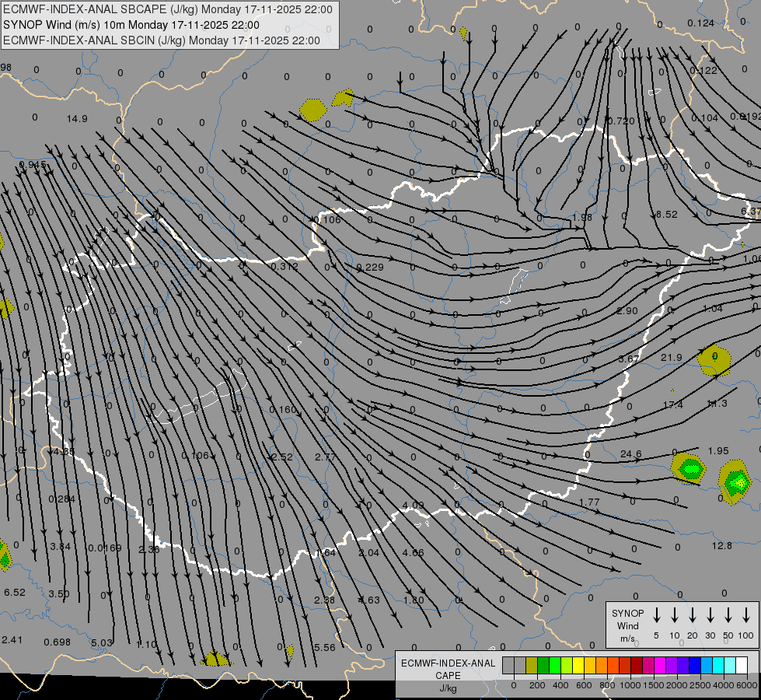761x700 pixels.
Task: Click the 'ECMWF-INDEX-ANAL CAPE J/kg' legend label
Action: 448,676
